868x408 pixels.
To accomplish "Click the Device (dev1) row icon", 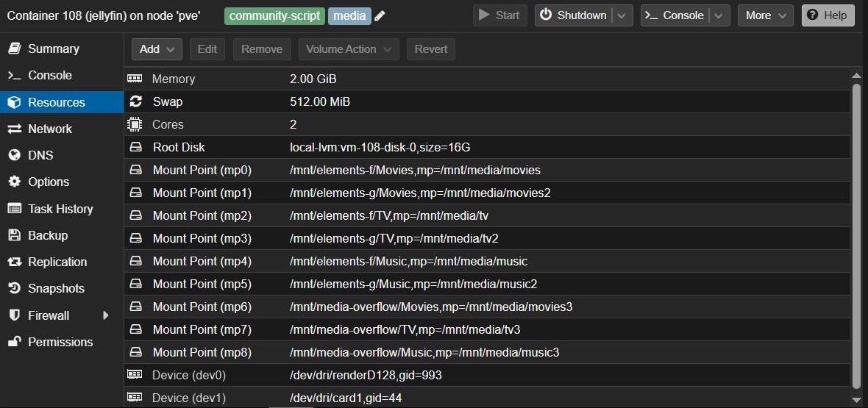I will (x=135, y=397).
